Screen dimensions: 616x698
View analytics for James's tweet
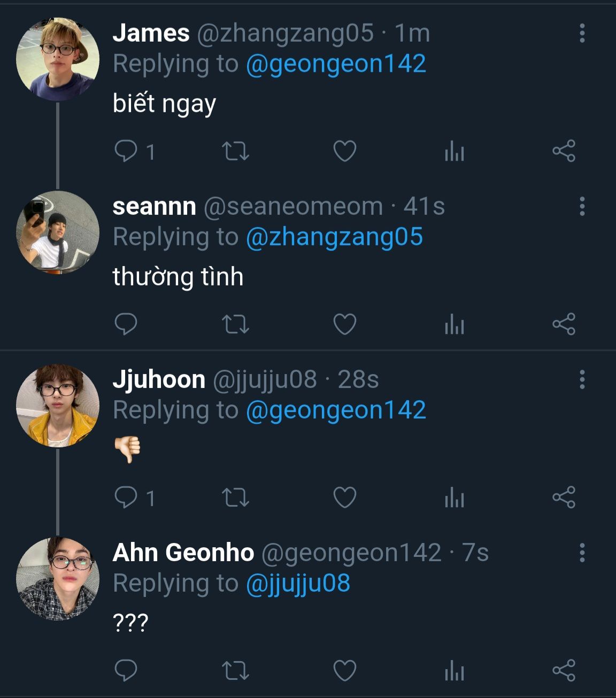coord(454,151)
